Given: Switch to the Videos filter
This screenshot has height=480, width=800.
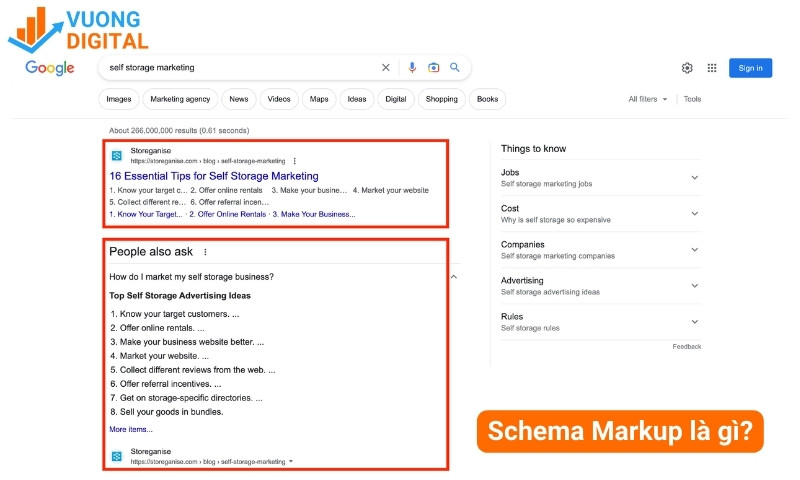Looking at the screenshot, I should pyautogui.click(x=279, y=99).
